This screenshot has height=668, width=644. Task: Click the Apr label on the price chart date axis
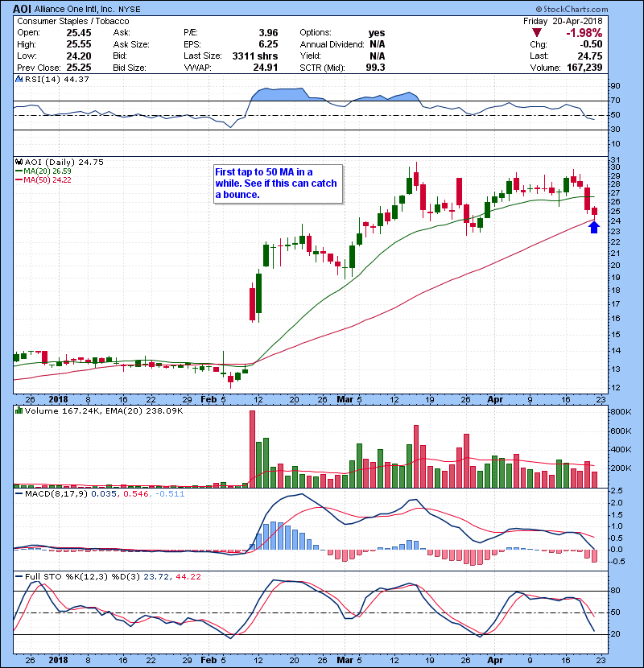coord(495,400)
